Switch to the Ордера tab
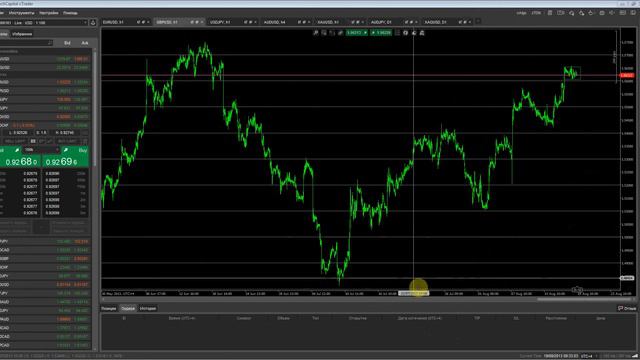 point(128,309)
